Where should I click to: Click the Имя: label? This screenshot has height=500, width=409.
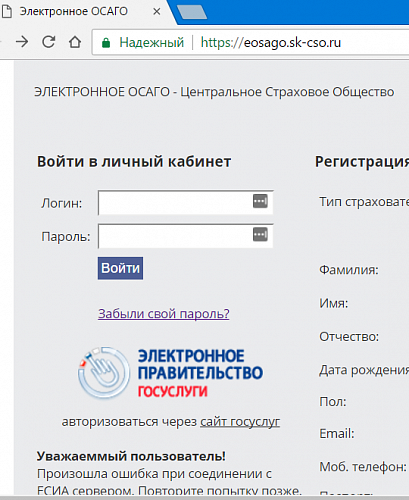click(x=334, y=303)
